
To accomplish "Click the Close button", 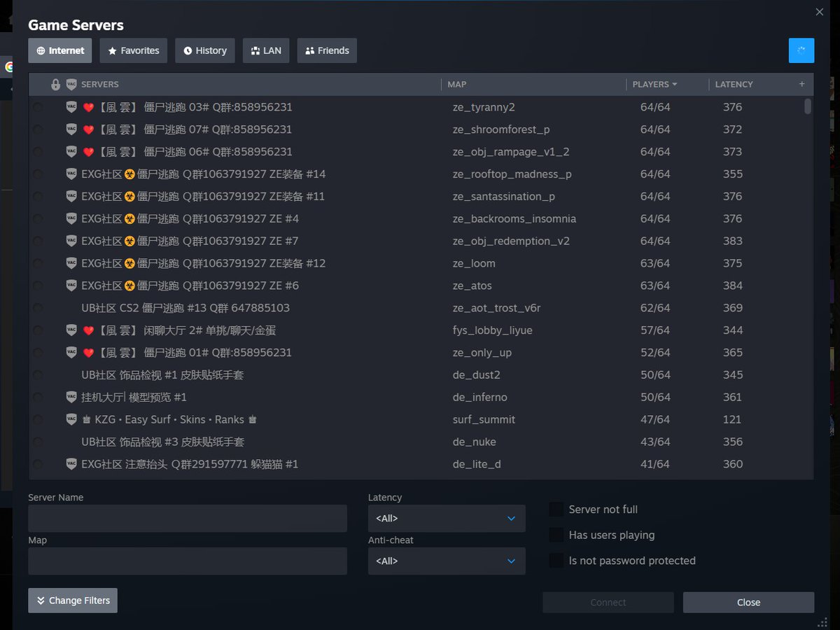I will point(748,602).
